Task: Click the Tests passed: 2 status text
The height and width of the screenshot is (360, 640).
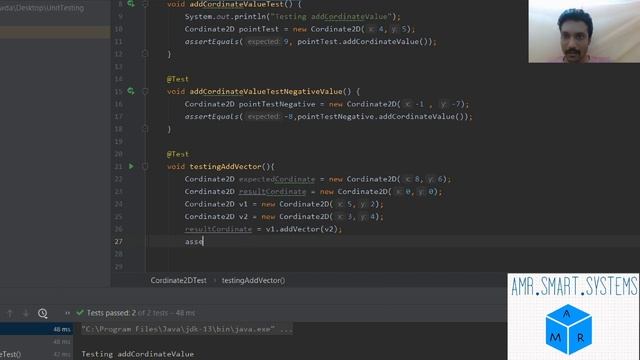Action: point(111,313)
